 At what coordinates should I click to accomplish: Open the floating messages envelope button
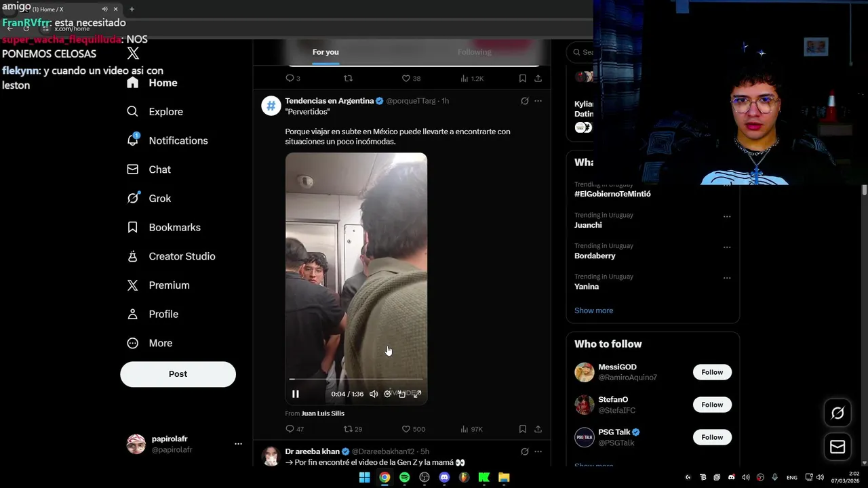click(x=837, y=447)
